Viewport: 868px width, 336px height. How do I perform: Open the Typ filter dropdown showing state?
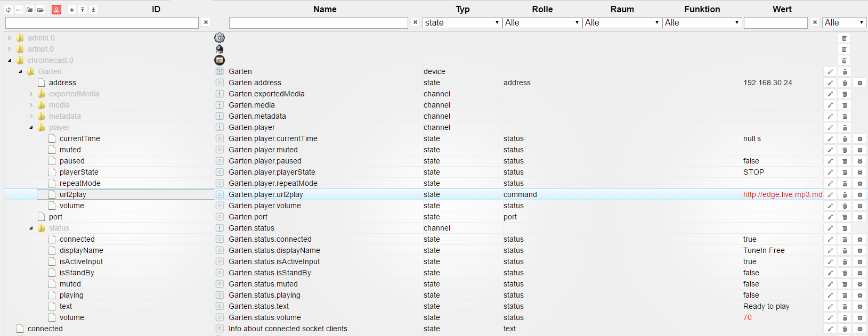coord(462,22)
